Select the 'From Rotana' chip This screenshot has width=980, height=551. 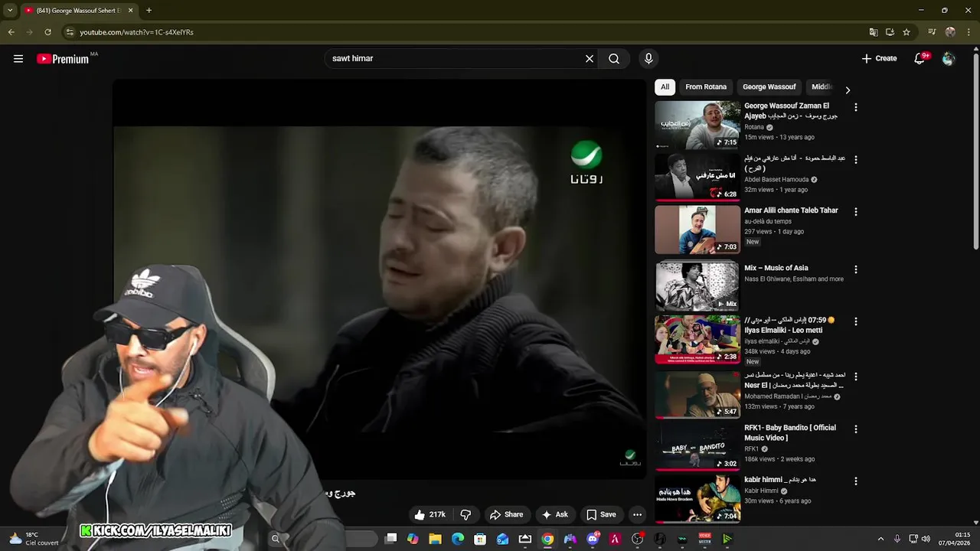pyautogui.click(x=706, y=87)
